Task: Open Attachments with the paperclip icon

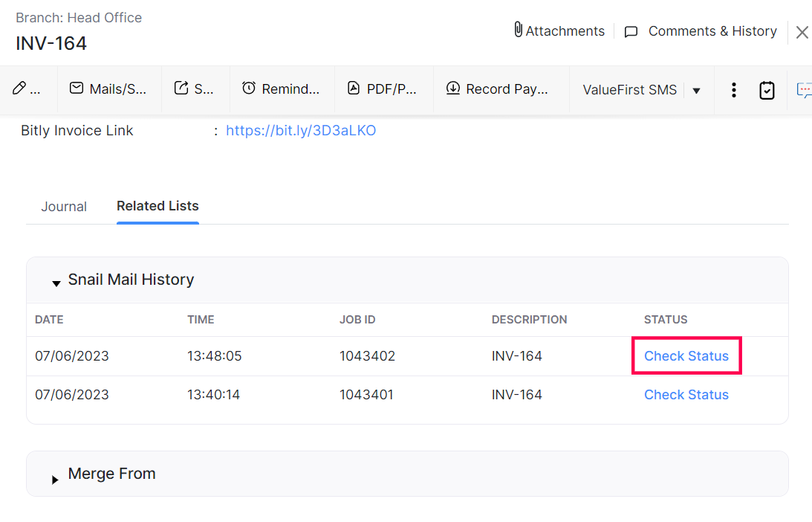Action: (559, 31)
